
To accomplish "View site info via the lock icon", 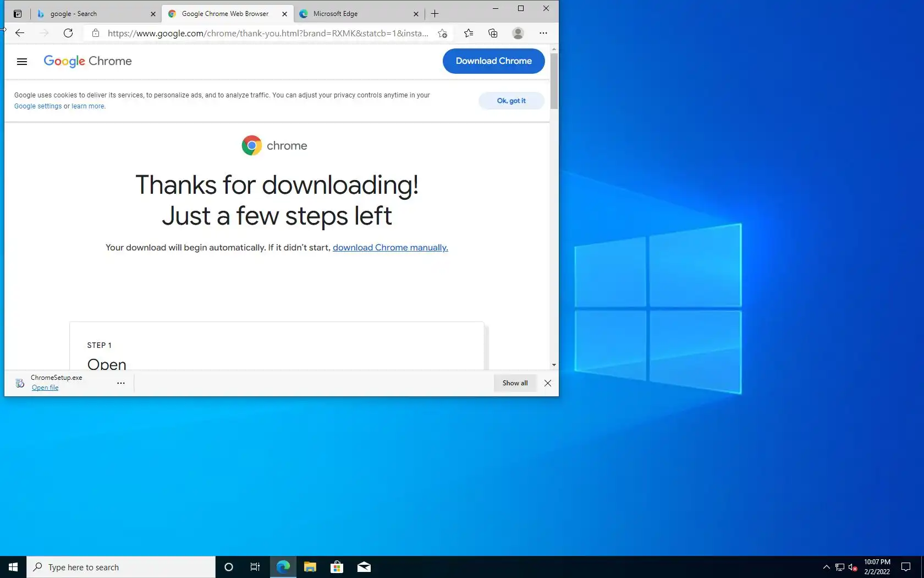I will tap(96, 33).
